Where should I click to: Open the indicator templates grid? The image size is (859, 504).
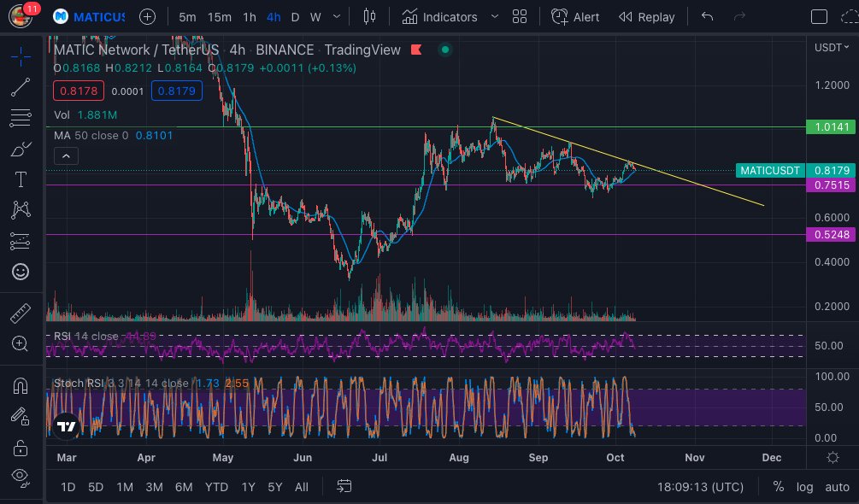coord(520,17)
